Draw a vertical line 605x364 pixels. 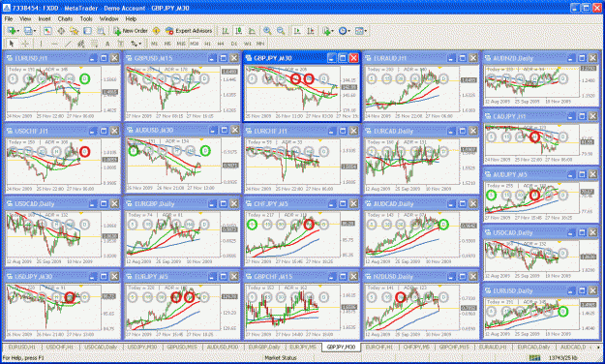[x=41, y=44]
